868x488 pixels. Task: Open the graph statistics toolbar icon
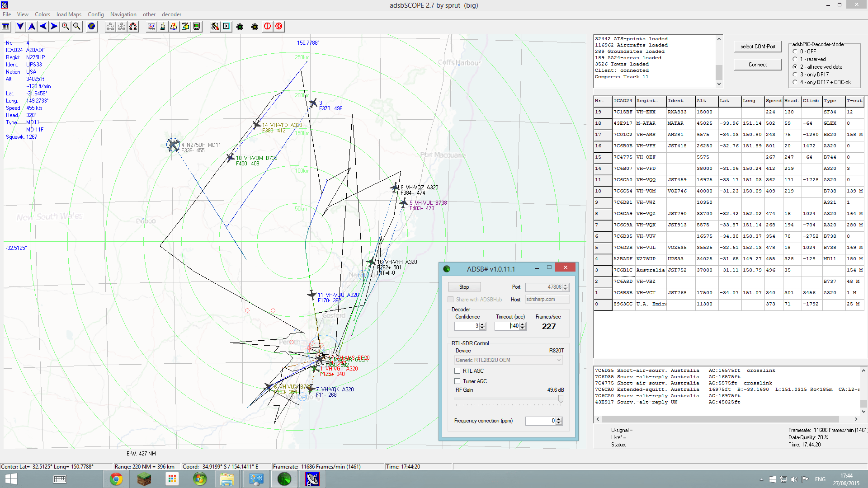coord(151,27)
